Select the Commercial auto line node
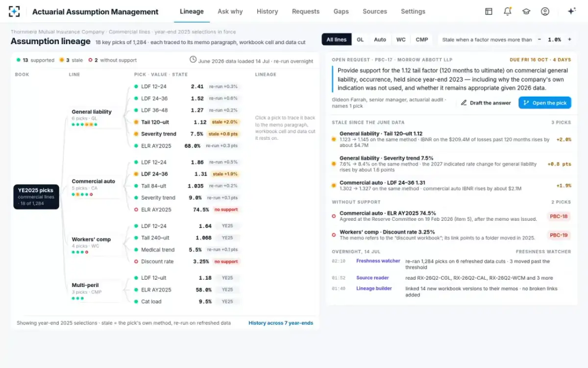The width and height of the screenshot is (588, 368). [94, 187]
